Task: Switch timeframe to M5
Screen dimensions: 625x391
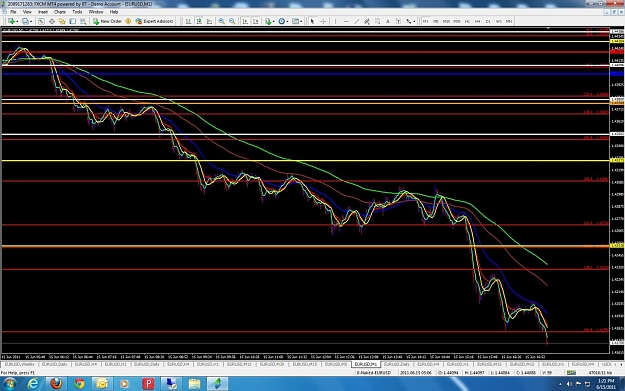Action: tap(436, 21)
